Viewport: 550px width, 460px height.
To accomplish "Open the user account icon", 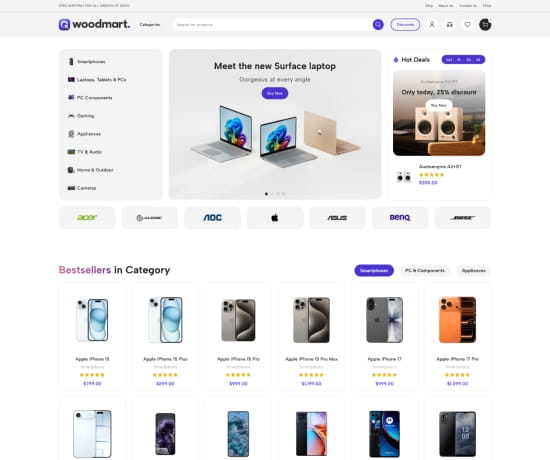I will [432, 25].
